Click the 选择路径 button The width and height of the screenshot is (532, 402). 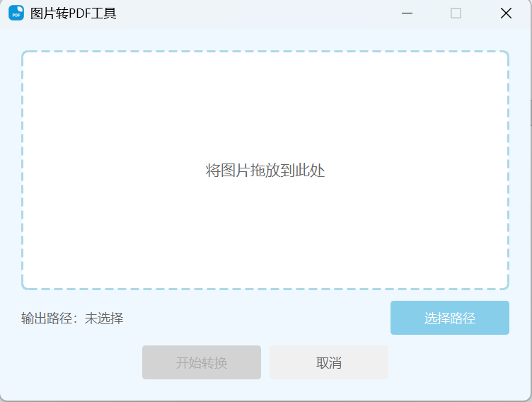(x=449, y=318)
